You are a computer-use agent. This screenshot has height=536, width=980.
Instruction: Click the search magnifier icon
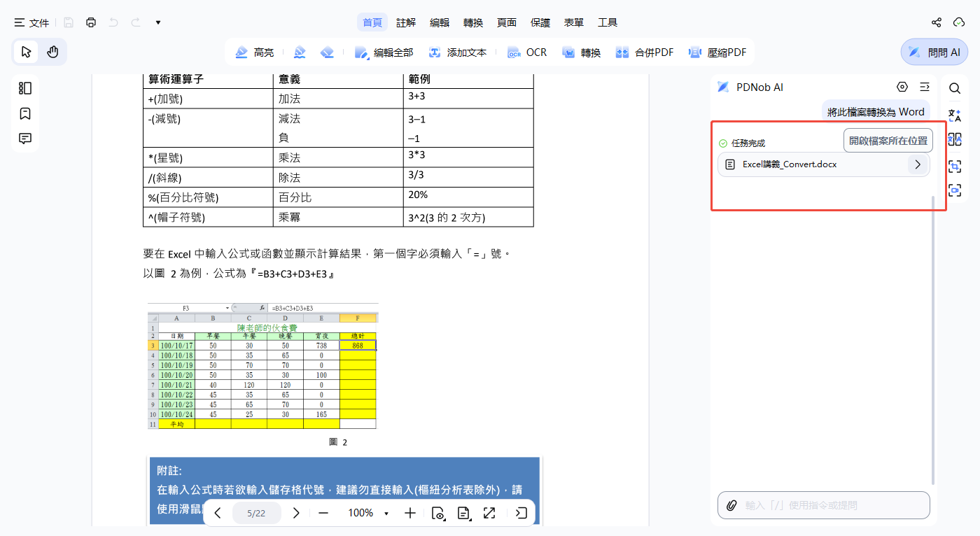click(x=955, y=88)
